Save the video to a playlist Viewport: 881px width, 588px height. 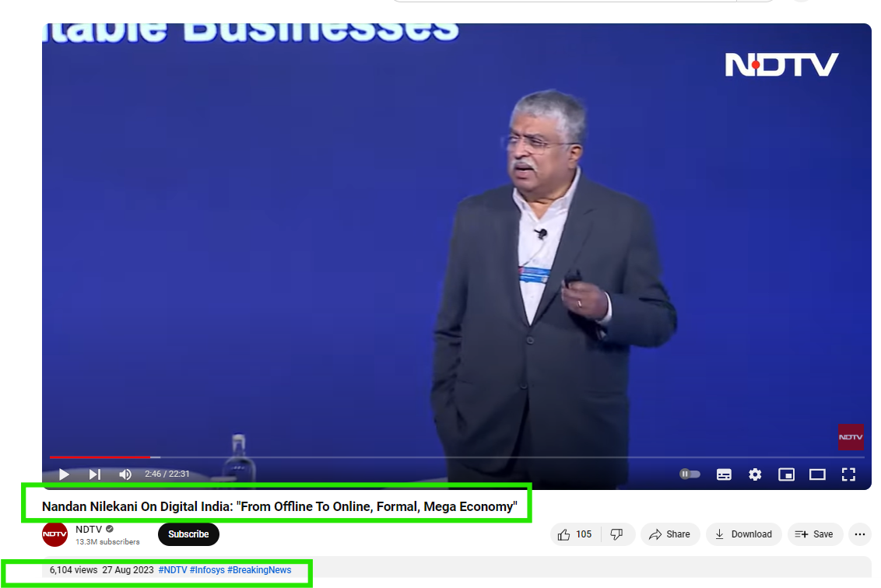(814, 534)
